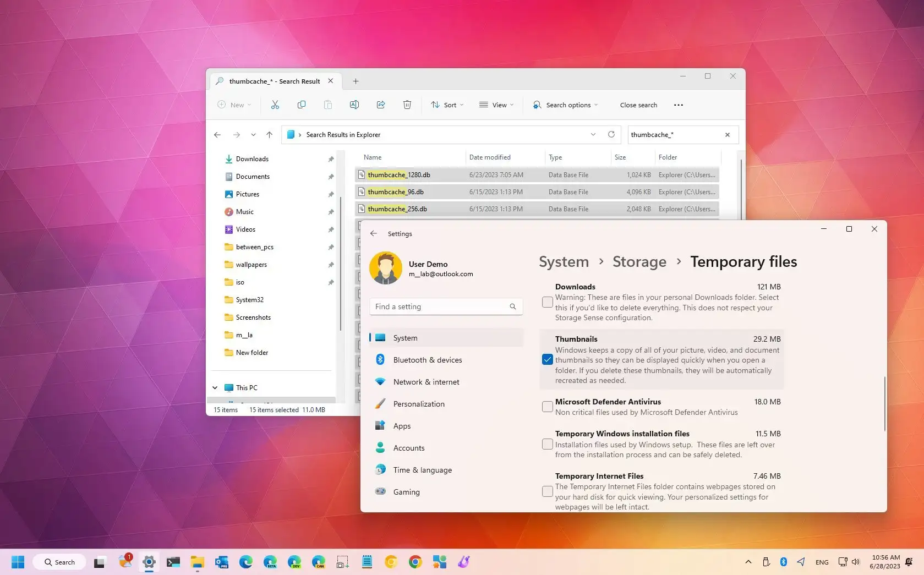Screen dimensions: 924x575
Task: Clear the thumbcache_* search box
Action: click(728, 135)
